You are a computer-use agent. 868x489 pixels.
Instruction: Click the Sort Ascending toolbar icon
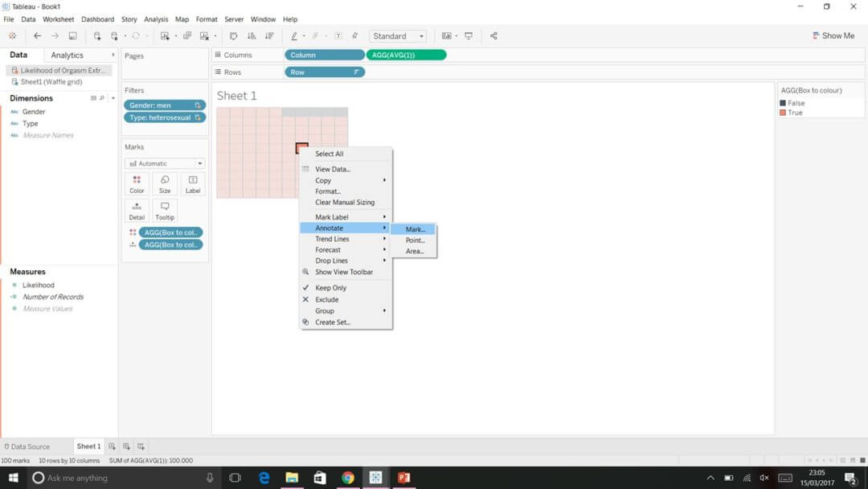click(x=251, y=35)
